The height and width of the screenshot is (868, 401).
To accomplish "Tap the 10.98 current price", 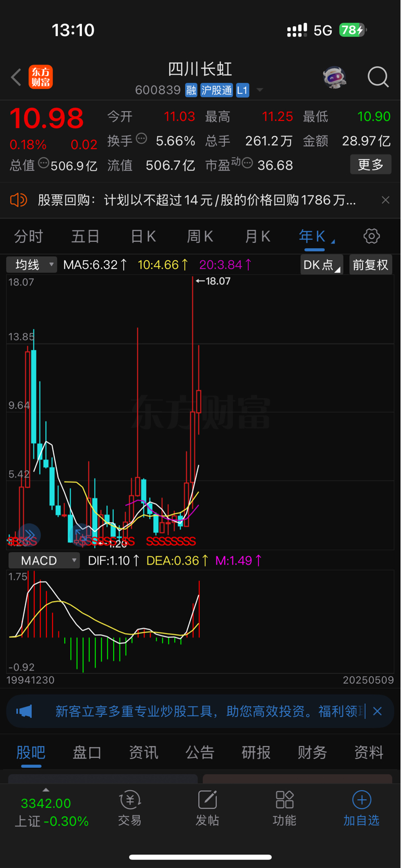I will tap(47, 118).
